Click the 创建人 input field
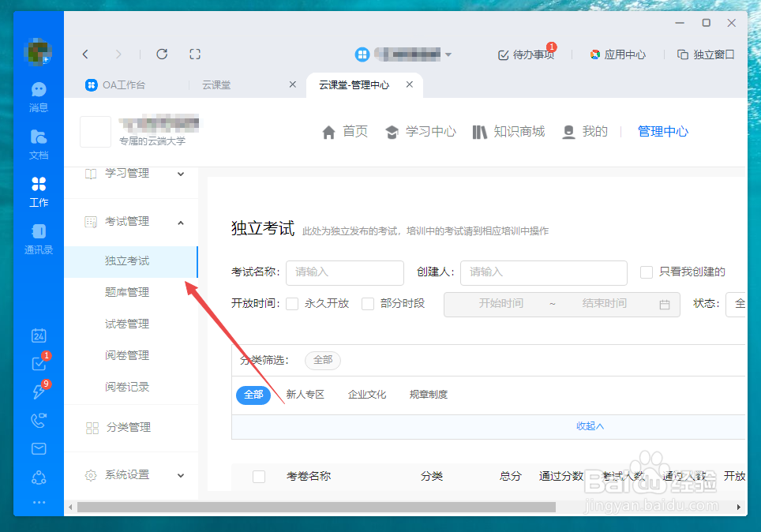 [544, 273]
